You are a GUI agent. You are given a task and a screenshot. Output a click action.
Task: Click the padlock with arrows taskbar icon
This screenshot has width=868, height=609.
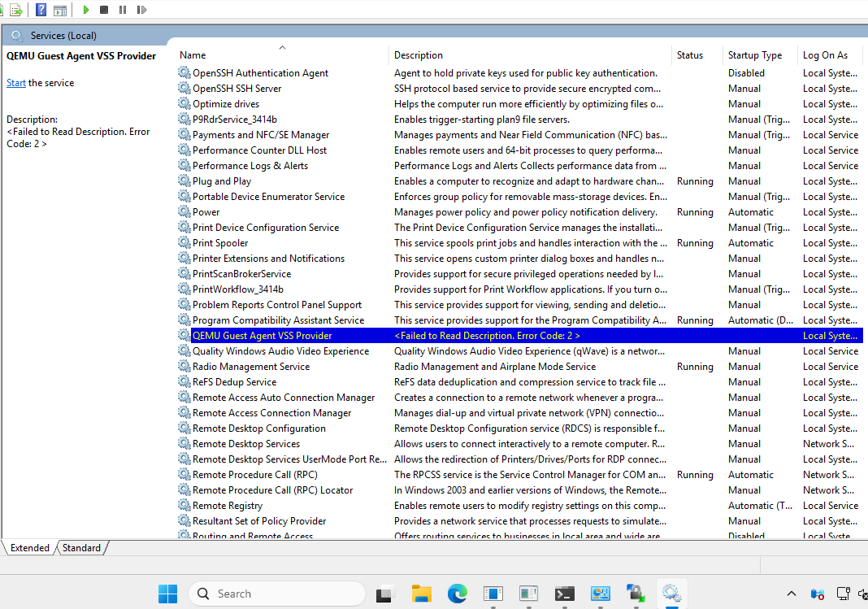[x=636, y=594]
